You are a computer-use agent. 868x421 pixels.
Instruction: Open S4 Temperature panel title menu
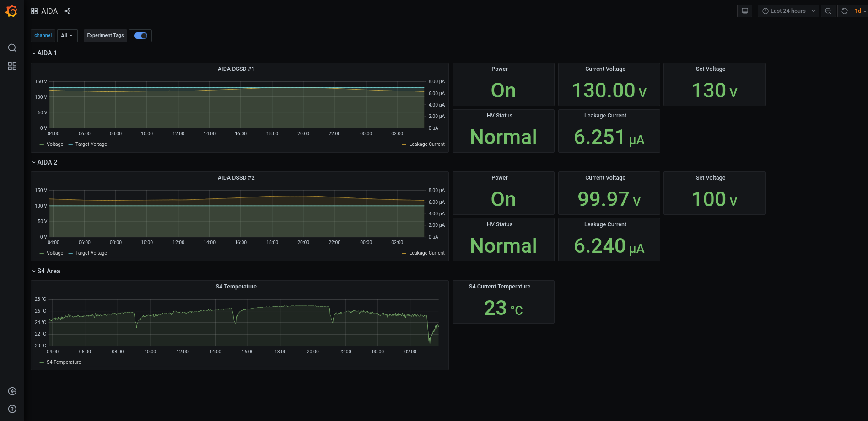[x=236, y=287]
